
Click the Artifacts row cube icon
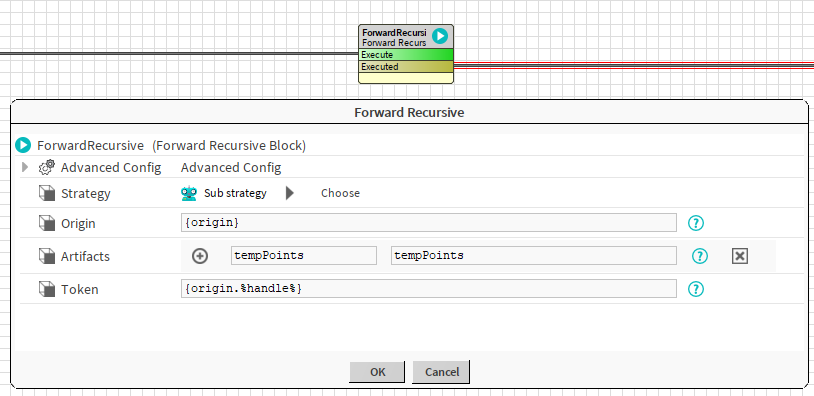pyautogui.click(x=47, y=256)
